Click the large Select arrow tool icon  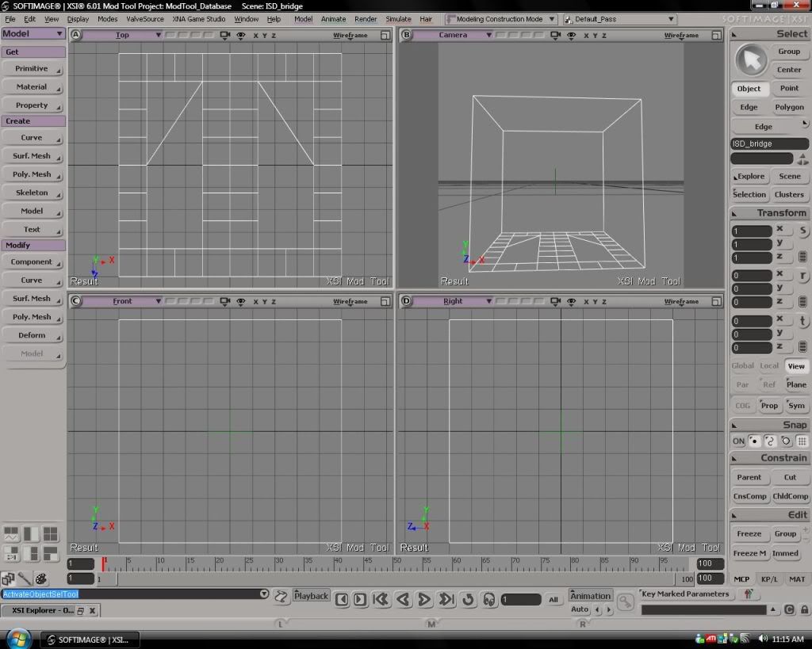point(751,60)
